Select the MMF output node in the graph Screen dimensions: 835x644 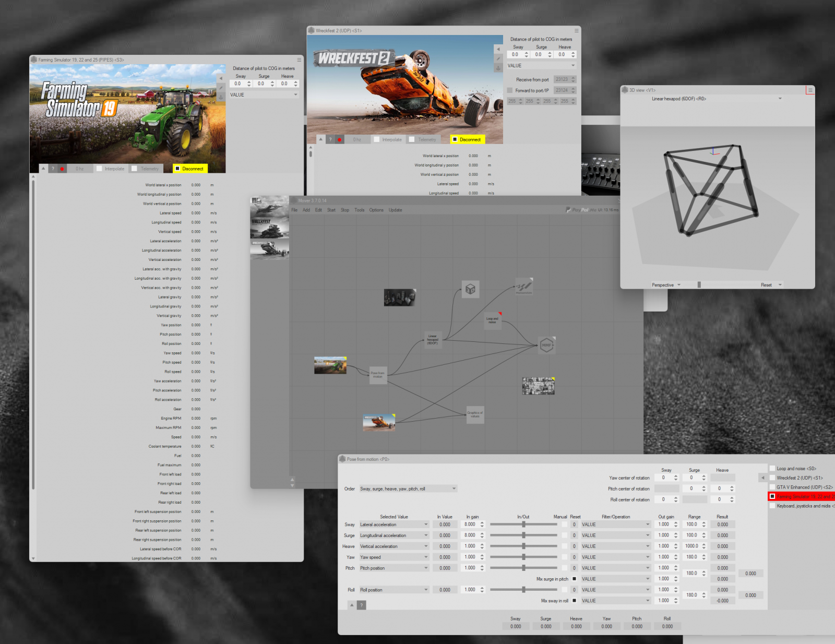[x=546, y=345]
